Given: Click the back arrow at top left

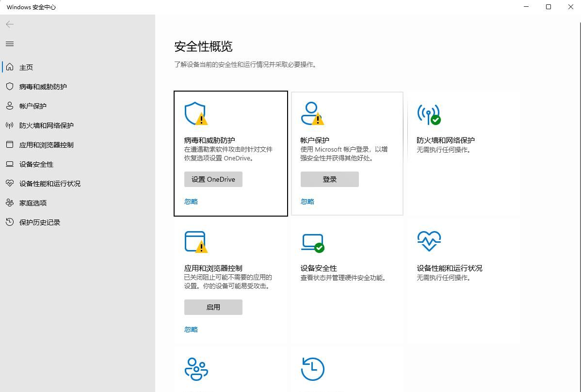Looking at the screenshot, I should pos(9,24).
